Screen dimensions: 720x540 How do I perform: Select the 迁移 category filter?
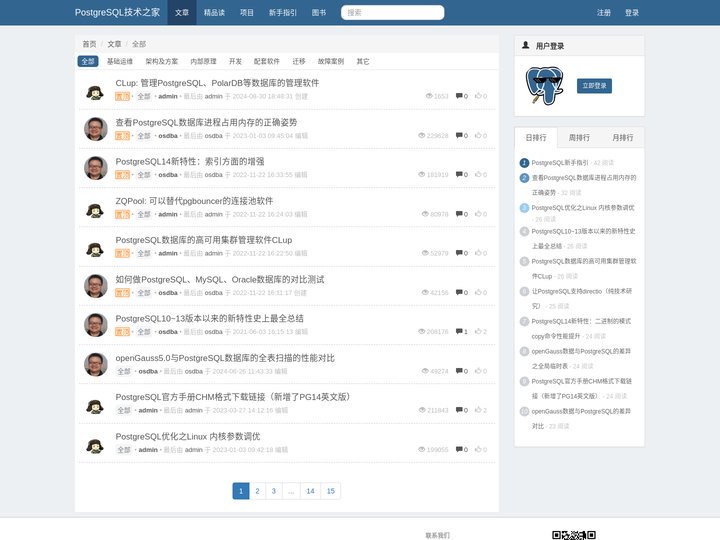point(299,61)
